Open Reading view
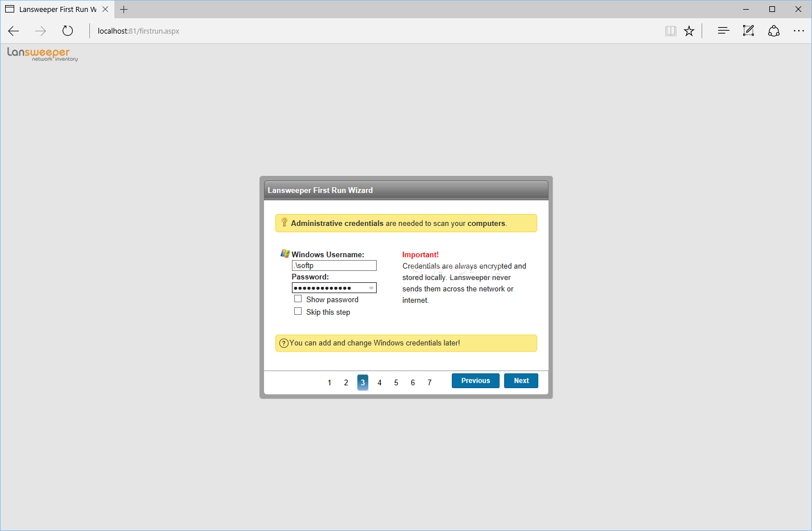This screenshot has width=812, height=531. tap(671, 31)
